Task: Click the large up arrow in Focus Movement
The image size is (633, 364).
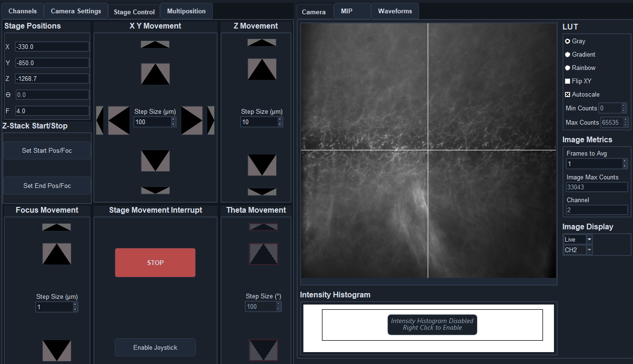Action: tap(57, 254)
